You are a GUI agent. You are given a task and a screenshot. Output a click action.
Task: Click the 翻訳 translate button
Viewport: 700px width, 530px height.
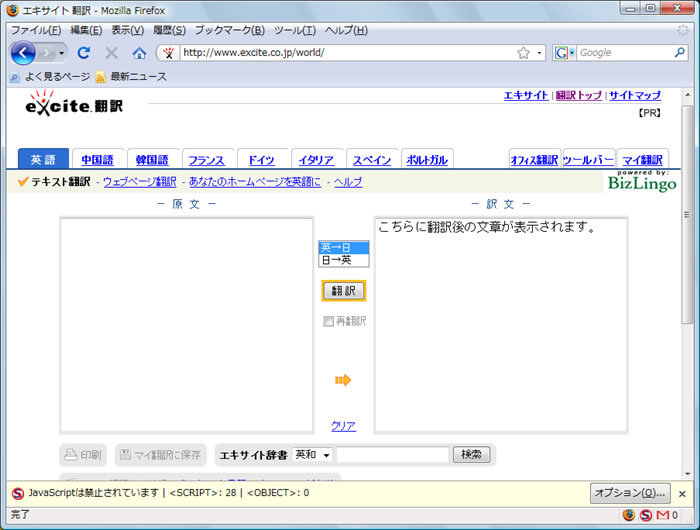point(343,291)
